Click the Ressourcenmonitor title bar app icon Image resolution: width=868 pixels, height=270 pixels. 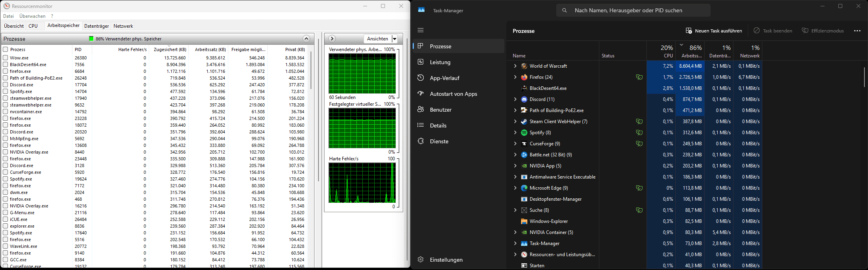pos(6,6)
